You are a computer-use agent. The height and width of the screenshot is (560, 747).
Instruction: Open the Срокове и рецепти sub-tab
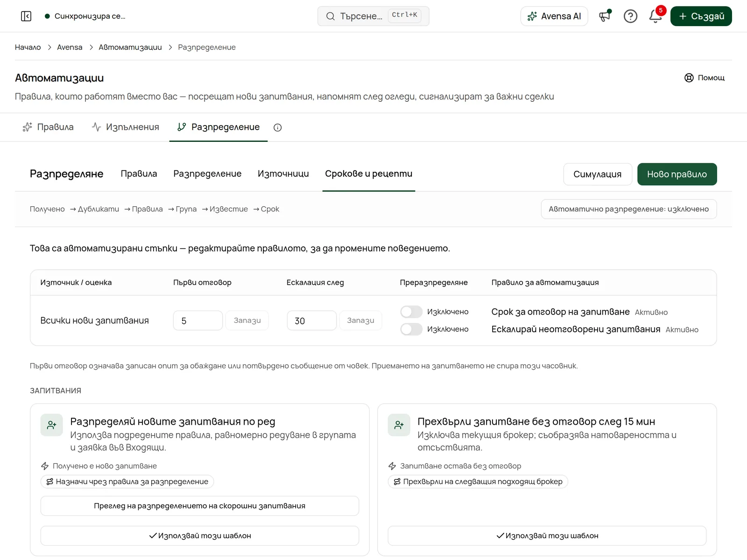click(369, 174)
